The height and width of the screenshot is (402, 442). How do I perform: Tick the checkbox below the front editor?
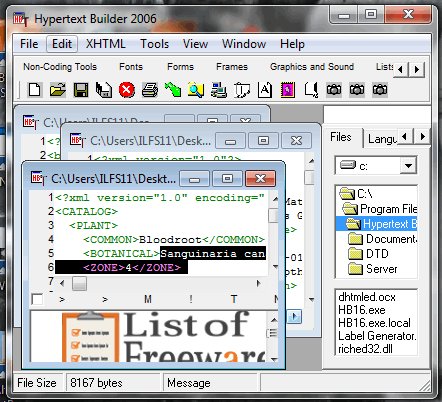tap(37, 299)
